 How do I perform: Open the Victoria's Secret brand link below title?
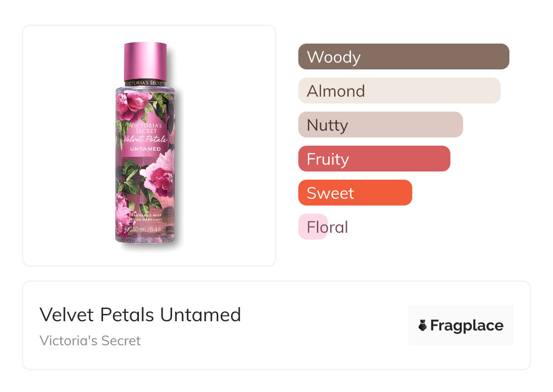tap(90, 341)
